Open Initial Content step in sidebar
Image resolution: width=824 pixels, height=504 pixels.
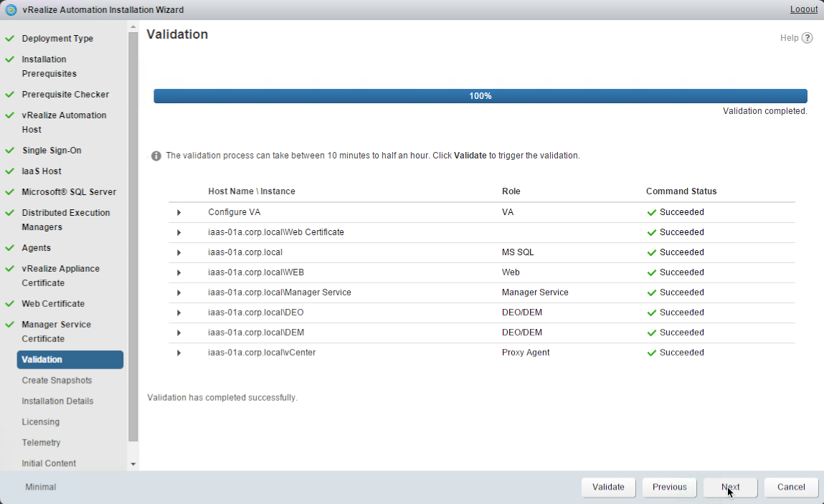point(49,463)
